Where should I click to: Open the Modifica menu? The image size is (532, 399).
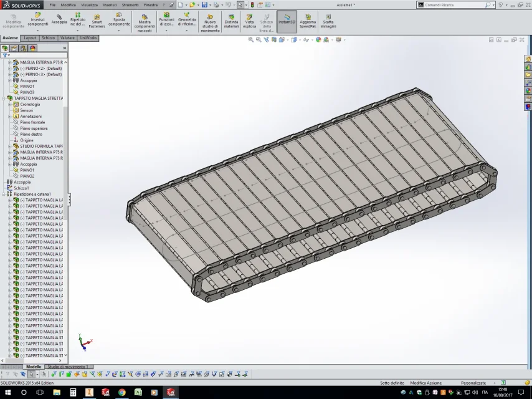click(x=68, y=5)
